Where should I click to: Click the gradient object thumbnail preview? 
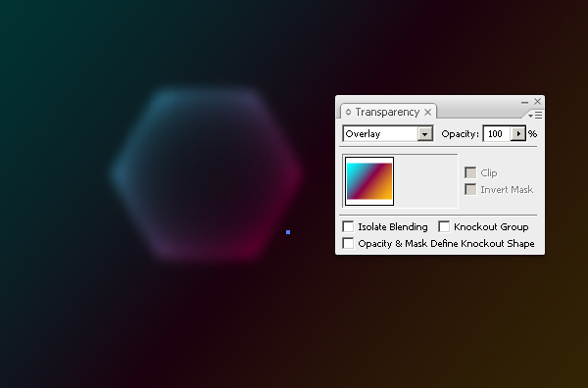click(369, 181)
